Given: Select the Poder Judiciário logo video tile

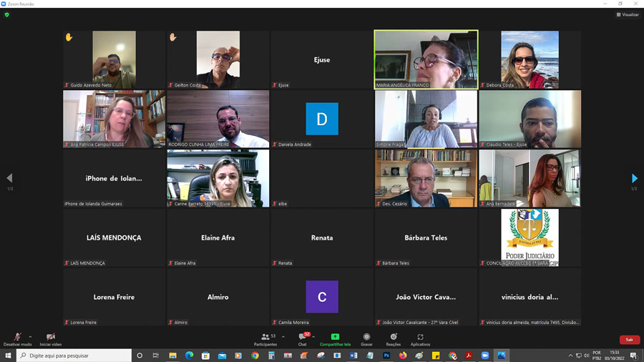Looking at the screenshot, I should click(530, 237).
